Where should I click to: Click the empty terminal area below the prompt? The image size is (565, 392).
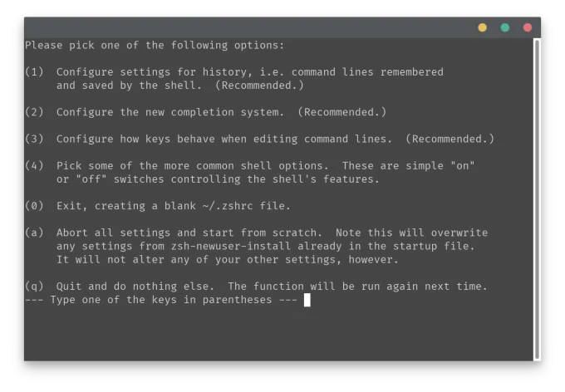tap(278, 333)
